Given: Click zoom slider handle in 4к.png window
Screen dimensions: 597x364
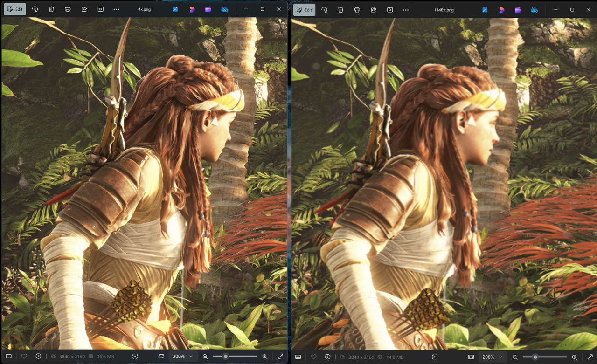Looking at the screenshot, I should coord(226,356).
